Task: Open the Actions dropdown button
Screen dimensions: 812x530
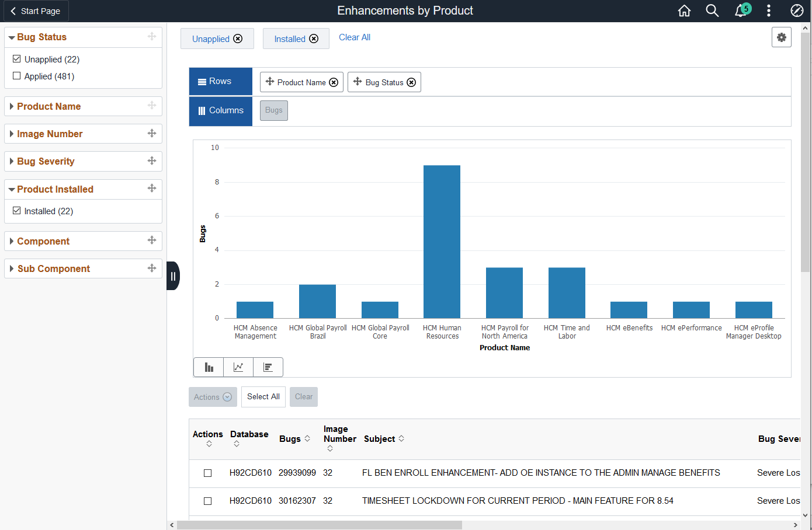Action: tap(213, 397)
